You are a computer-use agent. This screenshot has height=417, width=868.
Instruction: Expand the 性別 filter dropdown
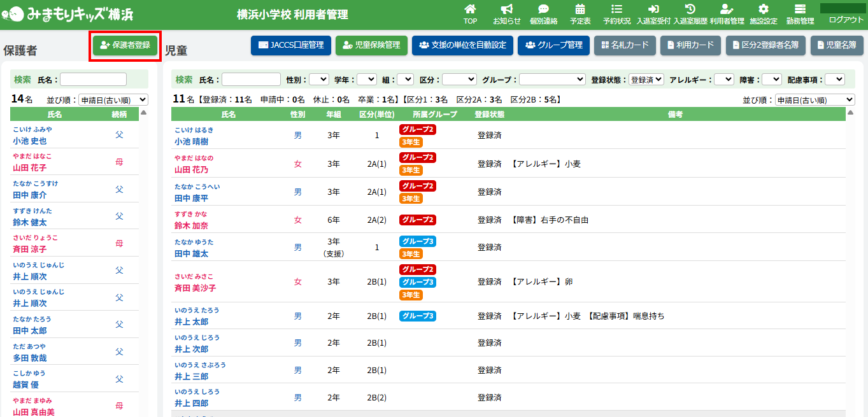[x=318, y=80]
